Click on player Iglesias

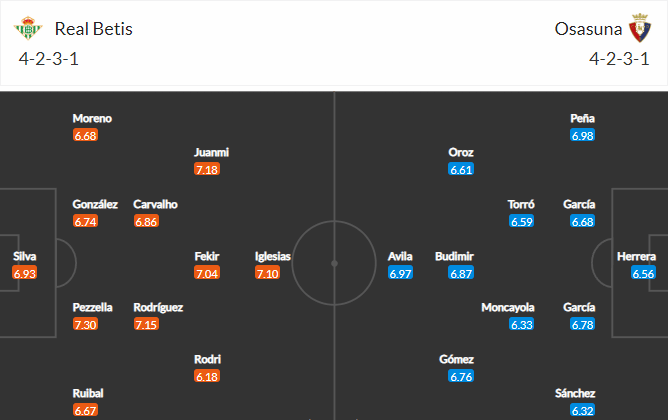point(273,256)
